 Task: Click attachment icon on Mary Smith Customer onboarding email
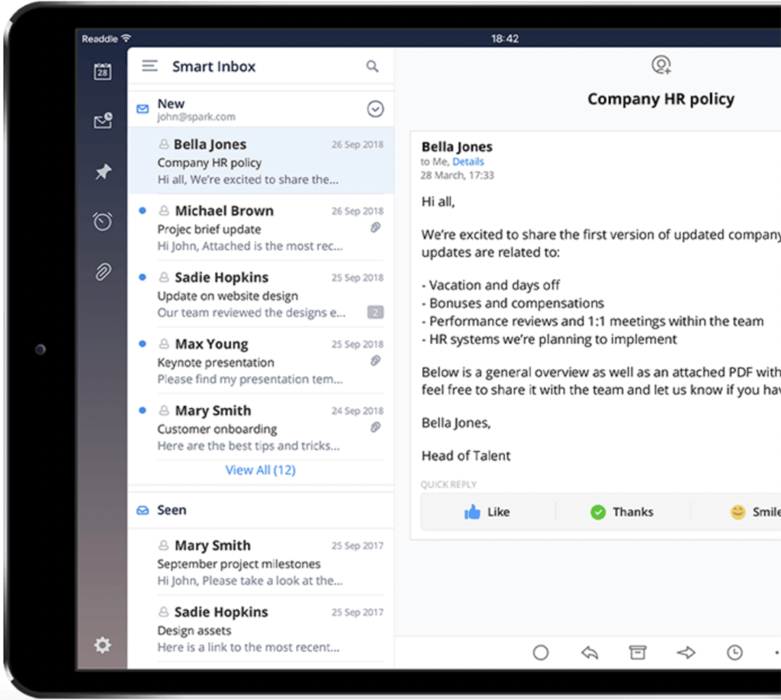375,427
